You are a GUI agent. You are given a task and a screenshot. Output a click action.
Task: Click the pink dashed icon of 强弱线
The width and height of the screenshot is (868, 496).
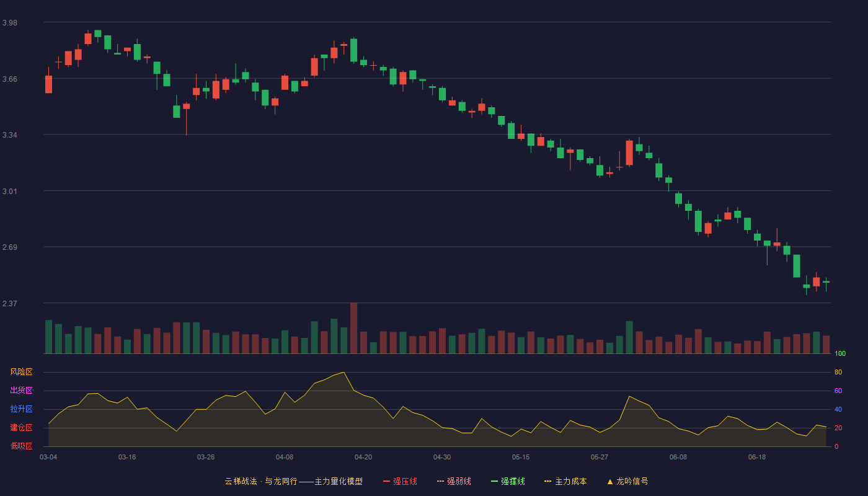[440, 481]
